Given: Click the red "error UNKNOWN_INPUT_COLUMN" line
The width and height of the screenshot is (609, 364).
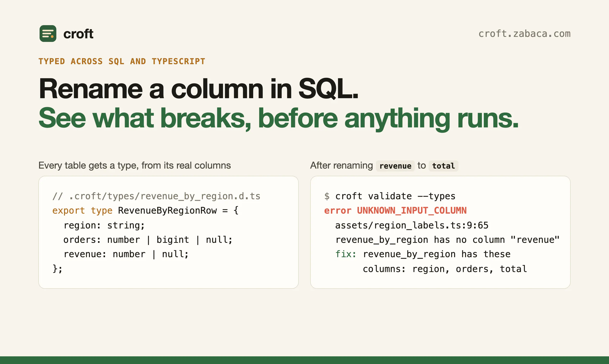Looking at the screenshot, I should point(395,210).
